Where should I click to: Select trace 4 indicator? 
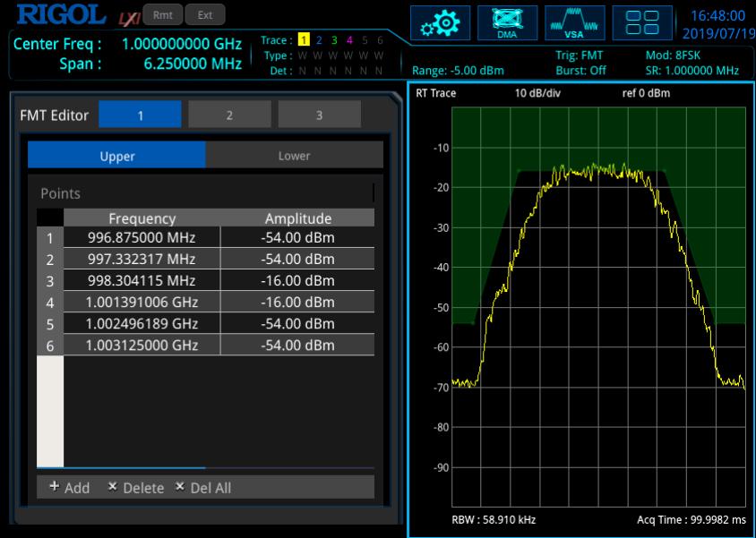point(349,40)
